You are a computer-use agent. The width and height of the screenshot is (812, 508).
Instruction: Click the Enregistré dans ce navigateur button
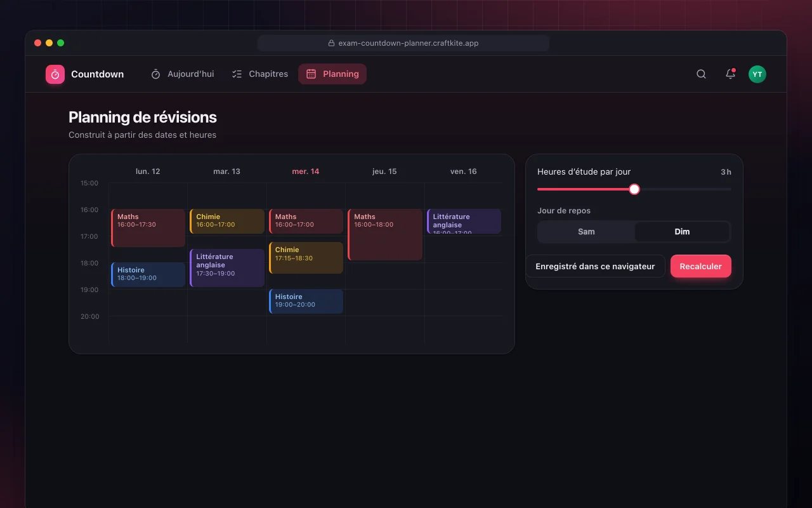595,267
